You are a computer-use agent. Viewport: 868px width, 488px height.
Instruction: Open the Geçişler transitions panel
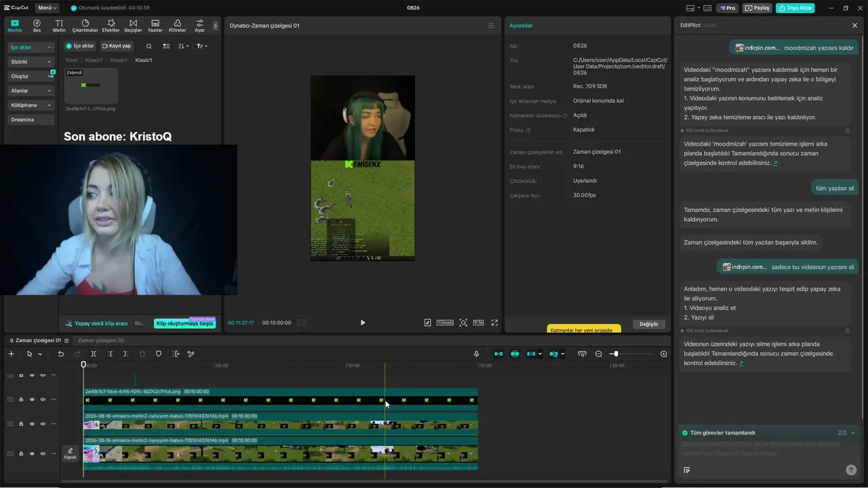[133, 26]
